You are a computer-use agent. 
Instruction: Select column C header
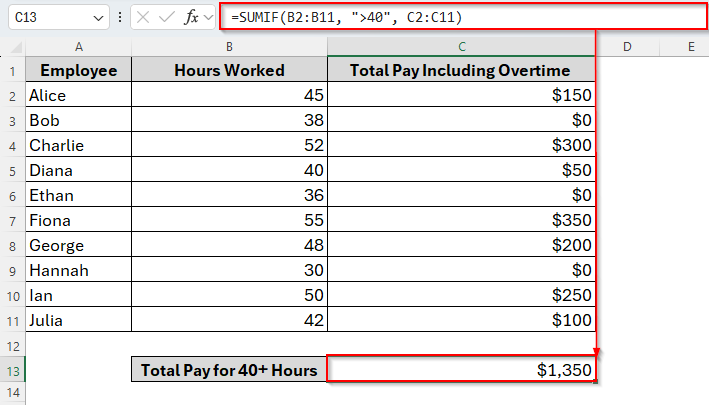(x=461, y=47)
